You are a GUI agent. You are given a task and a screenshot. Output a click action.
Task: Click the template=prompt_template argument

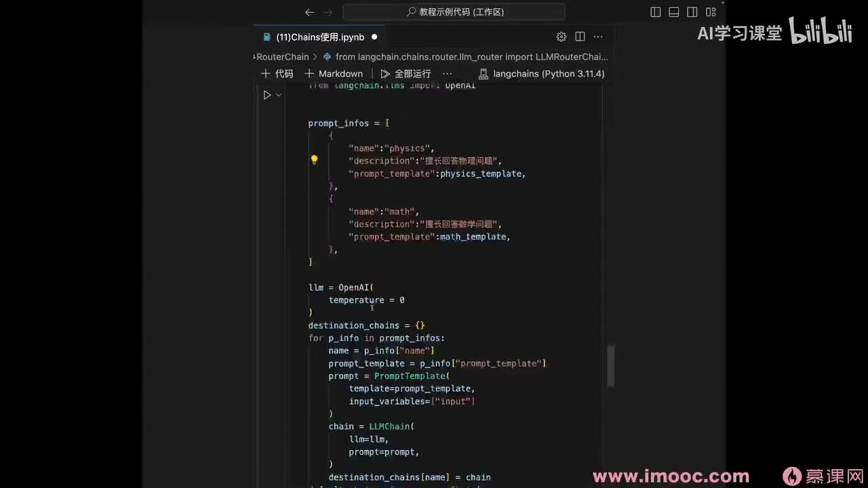click(x=412, y=388)
